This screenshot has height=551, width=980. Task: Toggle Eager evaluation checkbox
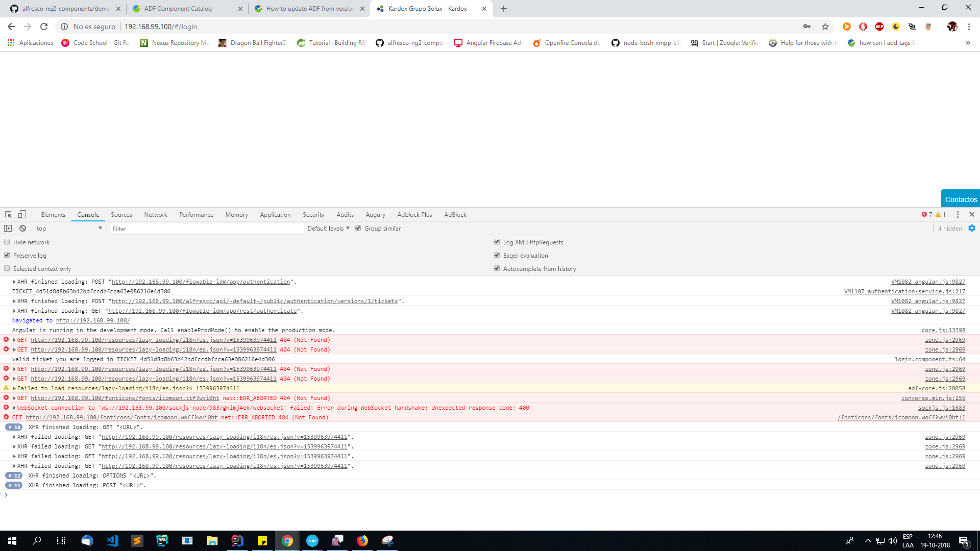(497, 255)
